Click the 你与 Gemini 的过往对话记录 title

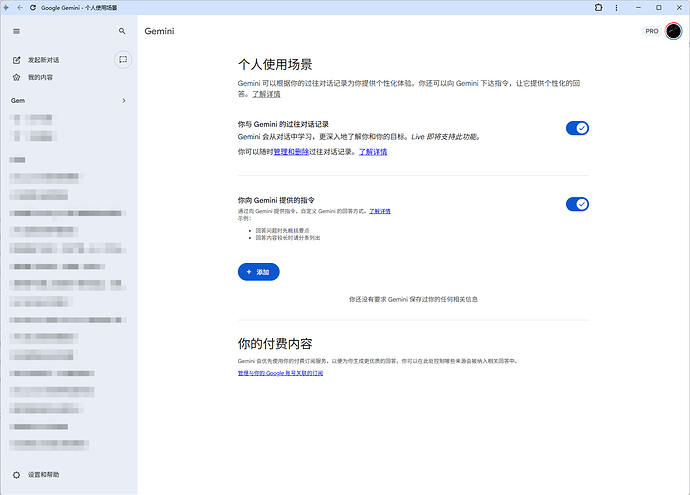[x=283, y=124]
